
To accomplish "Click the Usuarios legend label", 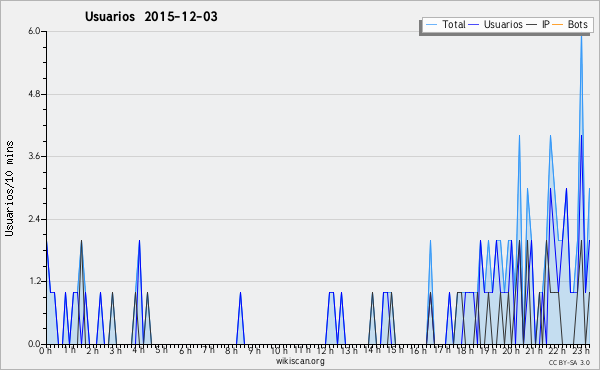I will (503, 24).
